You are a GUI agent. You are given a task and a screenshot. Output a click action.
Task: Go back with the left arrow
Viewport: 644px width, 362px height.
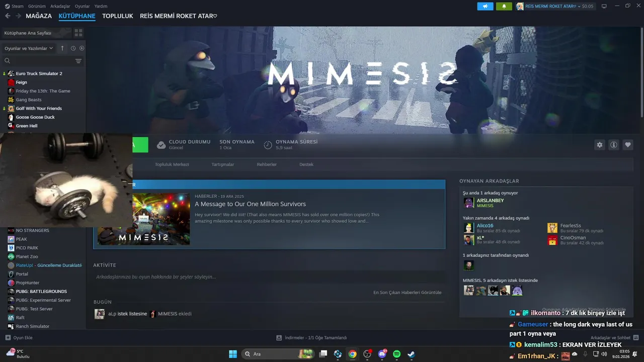click(x=8, y=16)
